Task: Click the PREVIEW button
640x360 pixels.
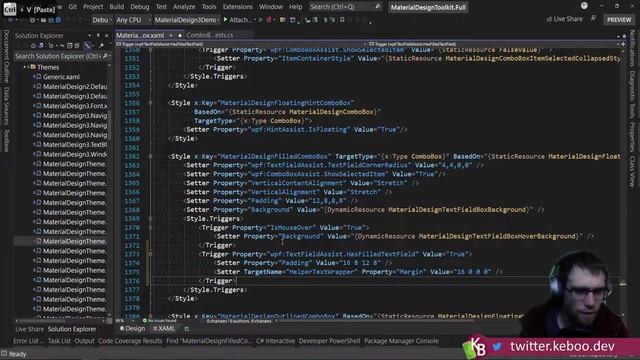Action: coord(619,19)
